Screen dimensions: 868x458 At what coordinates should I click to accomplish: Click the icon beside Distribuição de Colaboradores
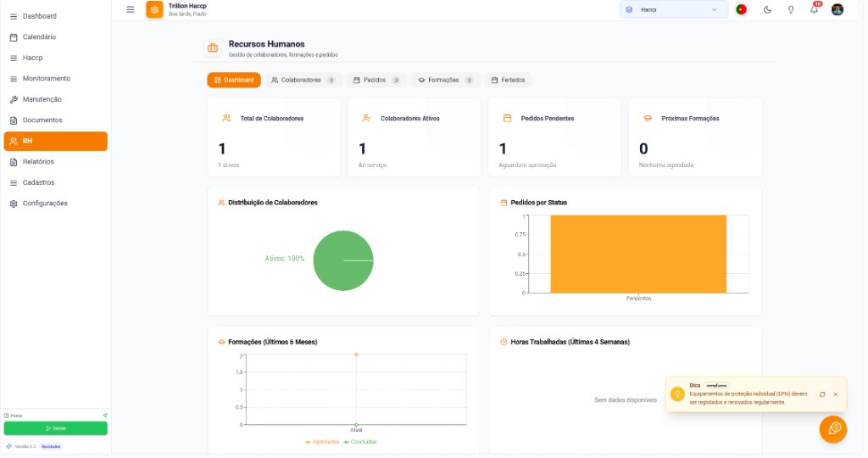click(221, 203)
